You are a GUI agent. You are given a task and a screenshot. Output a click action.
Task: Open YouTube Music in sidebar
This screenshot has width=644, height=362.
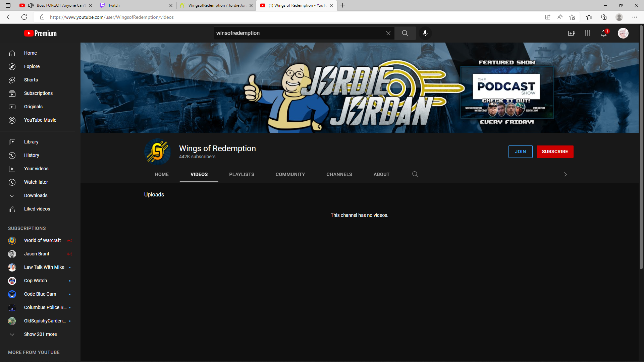pyautogui.click(x=38, y=120)
